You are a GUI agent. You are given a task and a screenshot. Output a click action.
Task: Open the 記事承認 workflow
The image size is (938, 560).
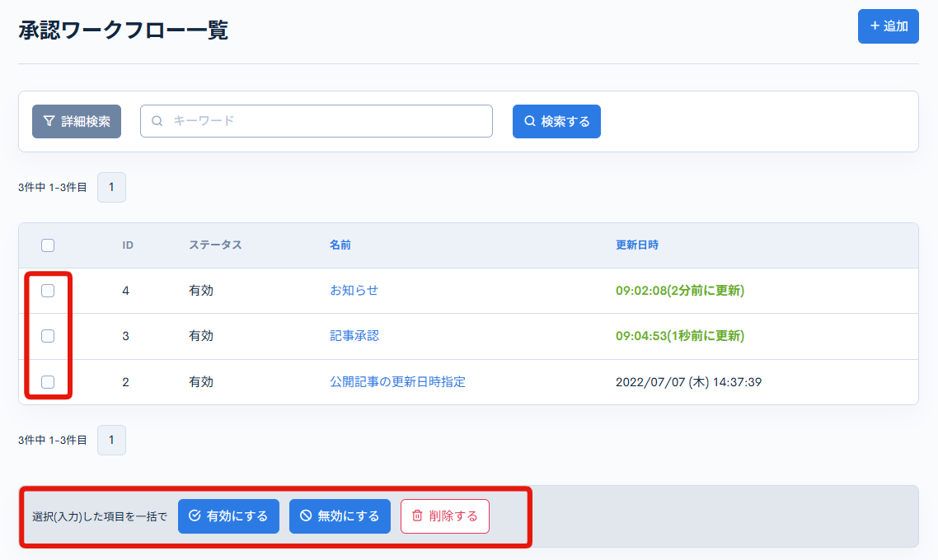354,336
